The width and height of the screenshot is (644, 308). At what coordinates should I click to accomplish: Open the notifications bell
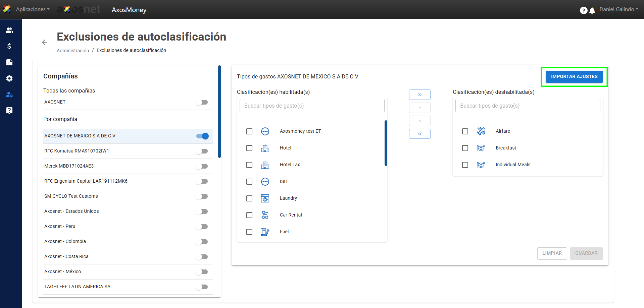[592, 11]
